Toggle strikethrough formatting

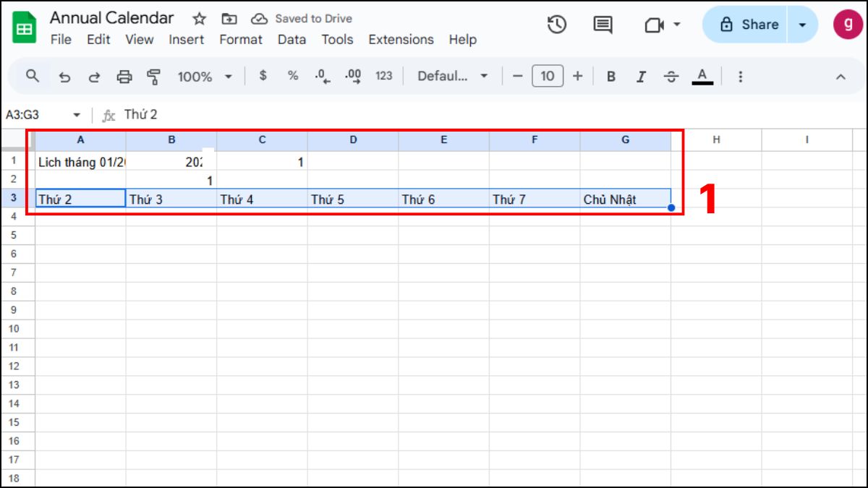coord(672,76)
